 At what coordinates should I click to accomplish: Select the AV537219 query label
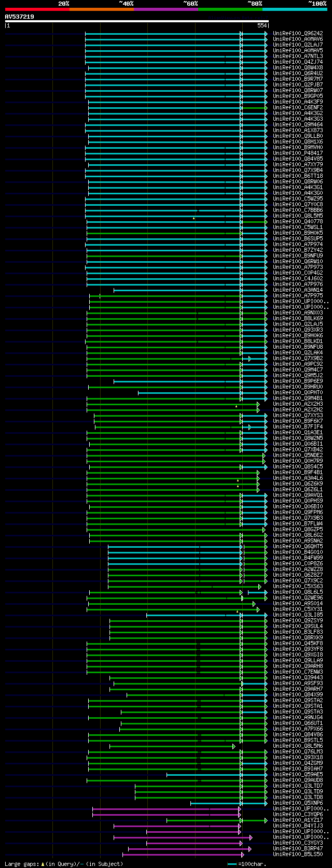coord(20,17)
